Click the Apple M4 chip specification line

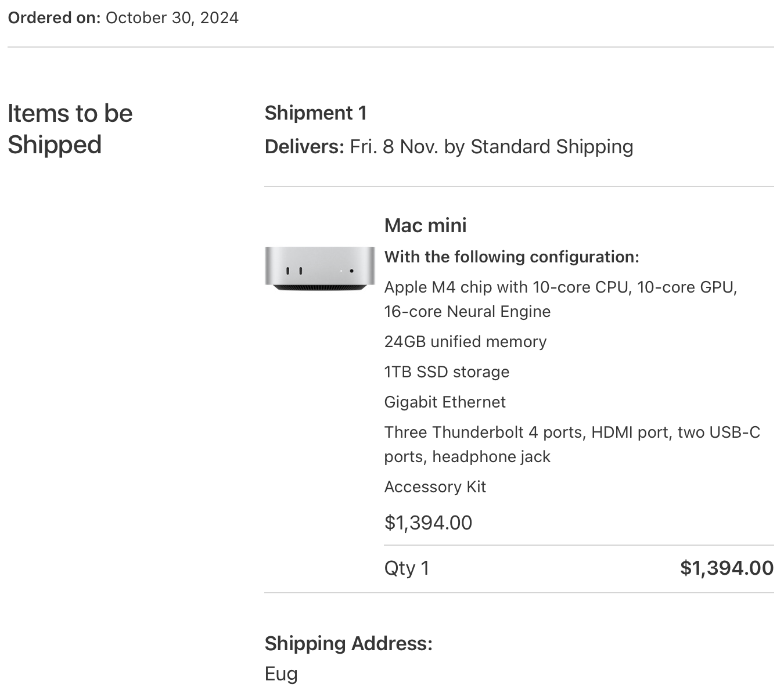[560, 287]
